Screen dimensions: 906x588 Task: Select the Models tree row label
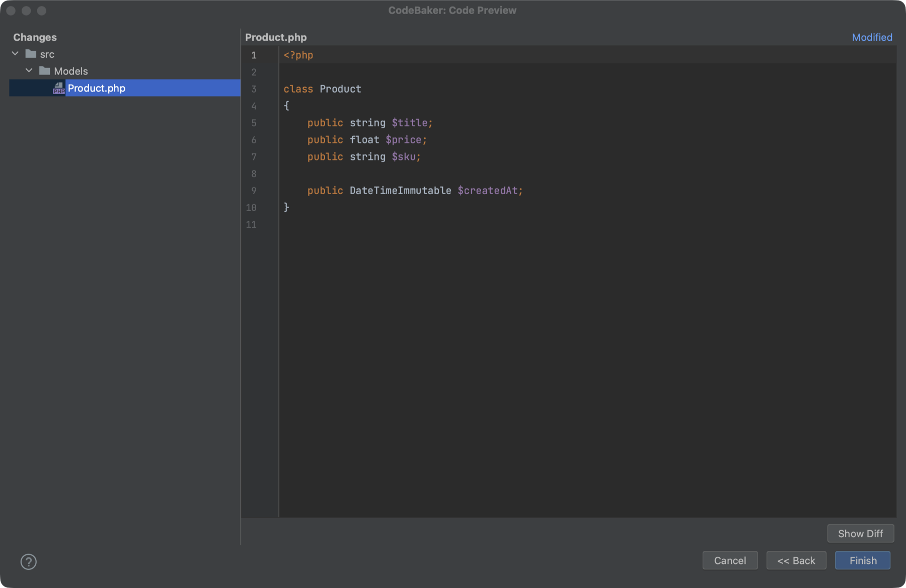pos(71,71)
